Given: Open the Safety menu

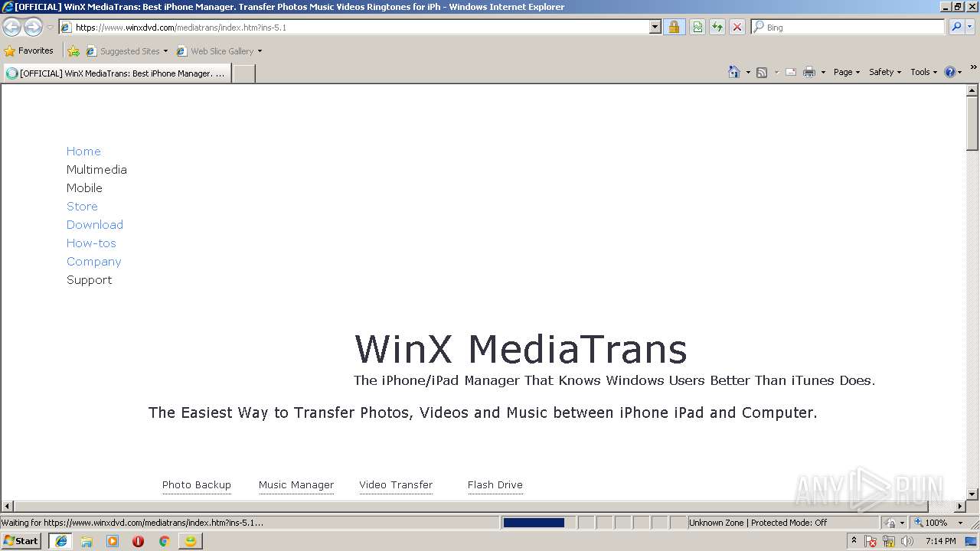Looking at the screenshot, I should coord(885,72).
